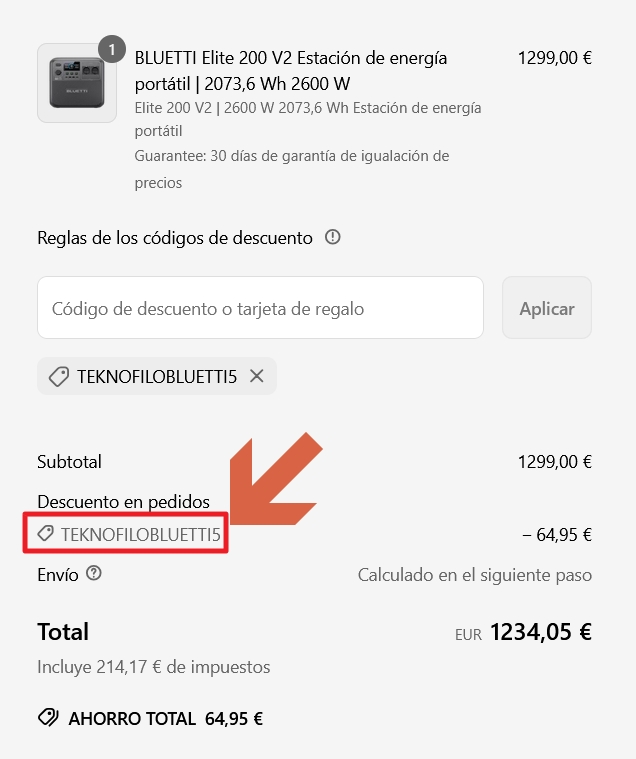This screenshot has height=759, width=636.
Task: Click the discount amount − 64,95 €
Action: pyautogui.click(x=557, y=534)
